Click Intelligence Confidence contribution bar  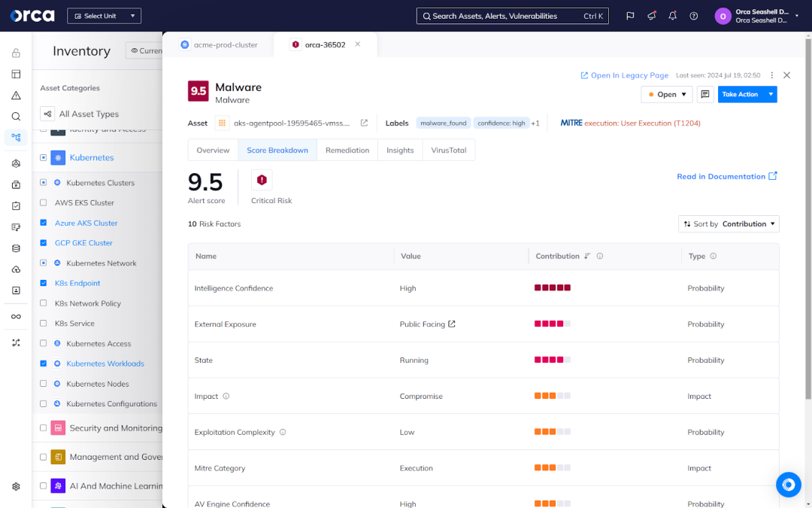coord(552,287)
